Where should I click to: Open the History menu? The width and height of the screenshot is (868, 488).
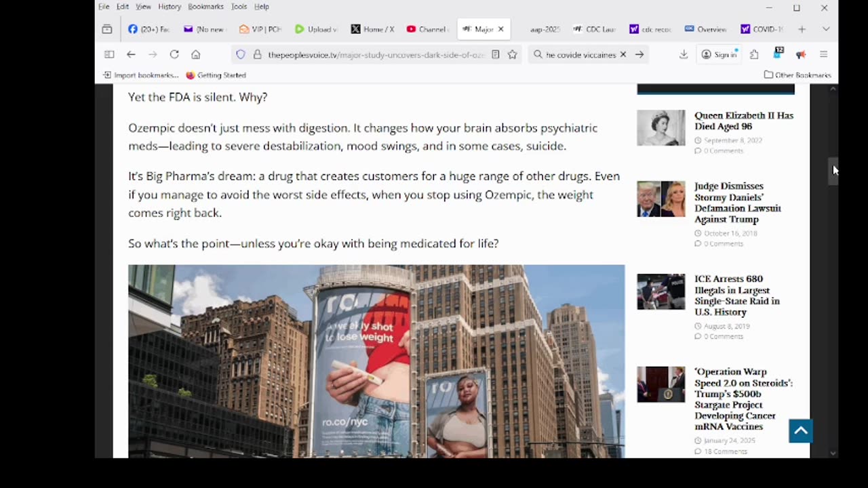(x=170, y=7)
